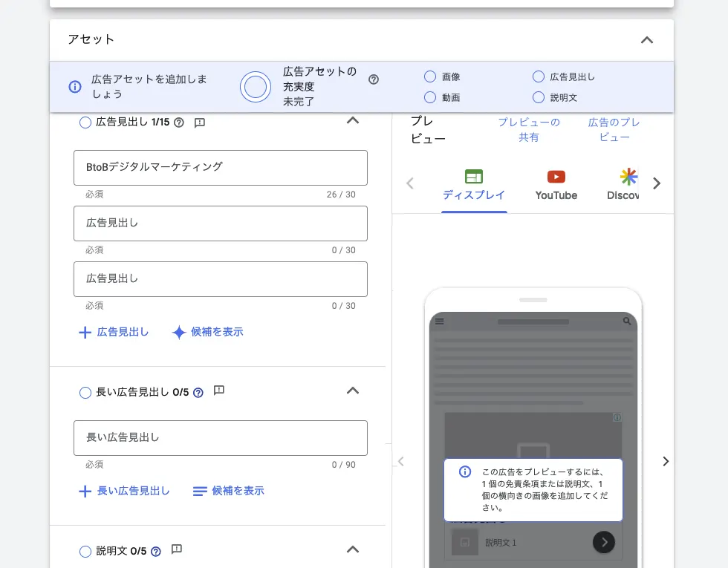Open feedback icon next to 説明文 0/5
The image size is (728, 568).
point(177,549)
